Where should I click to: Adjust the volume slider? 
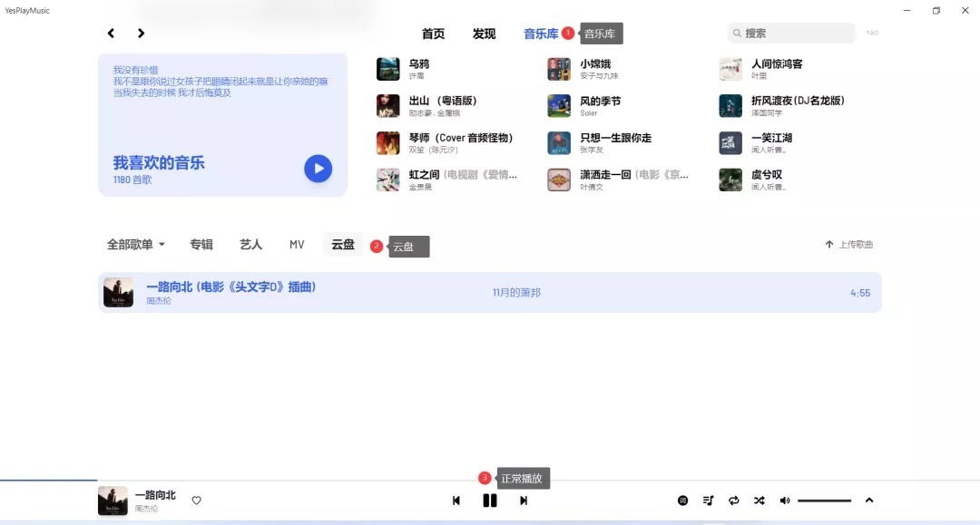pos(824,501)
